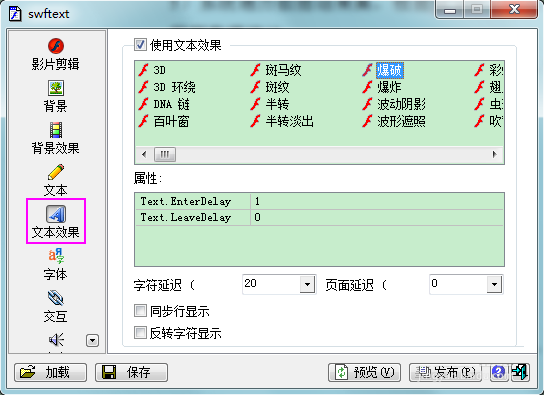Image resolution: width=544 pixels, height=395 pixels.
Task: Click the 加载 load button
Action: point(51,372)
